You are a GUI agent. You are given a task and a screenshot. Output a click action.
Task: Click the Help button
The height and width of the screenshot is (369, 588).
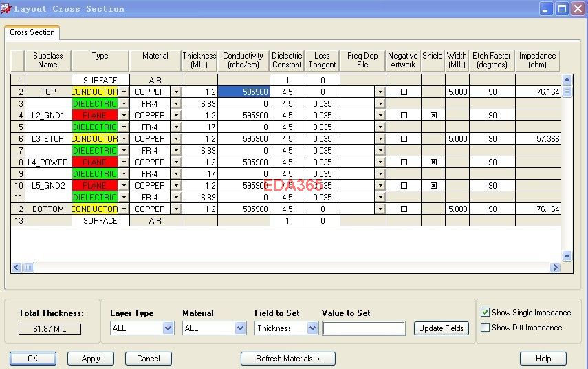point(543,359)
